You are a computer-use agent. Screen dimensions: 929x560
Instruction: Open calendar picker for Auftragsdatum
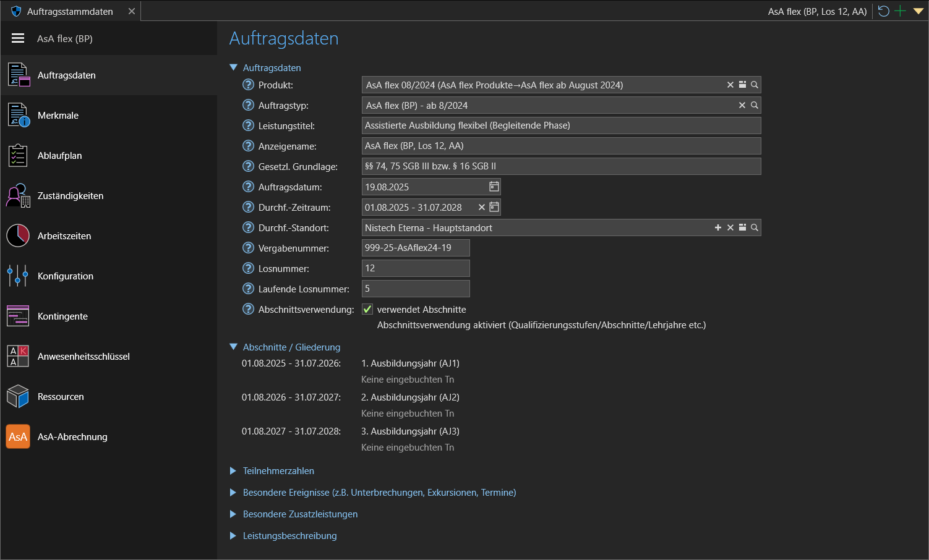[494, 187]
